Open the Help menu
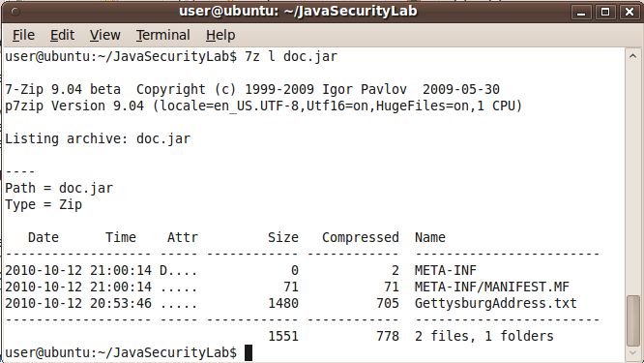The image size is (644, 363). (220, 36)
